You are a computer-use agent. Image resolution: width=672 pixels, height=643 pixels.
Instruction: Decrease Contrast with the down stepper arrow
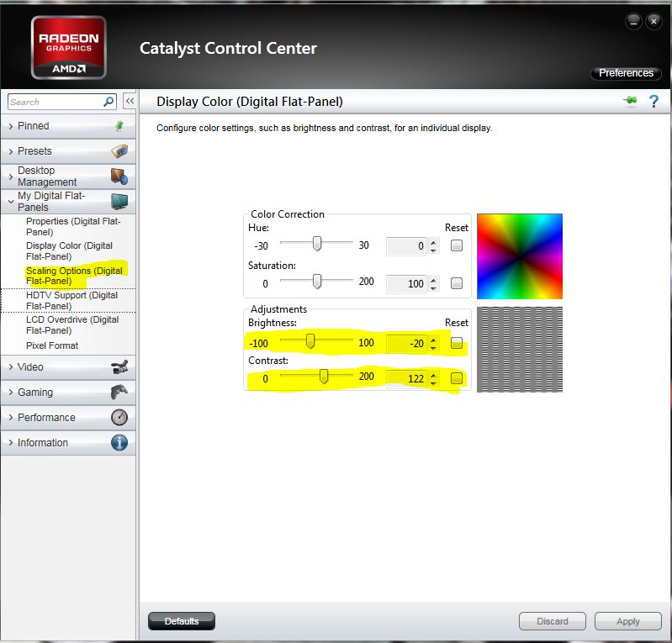[433, 383]
